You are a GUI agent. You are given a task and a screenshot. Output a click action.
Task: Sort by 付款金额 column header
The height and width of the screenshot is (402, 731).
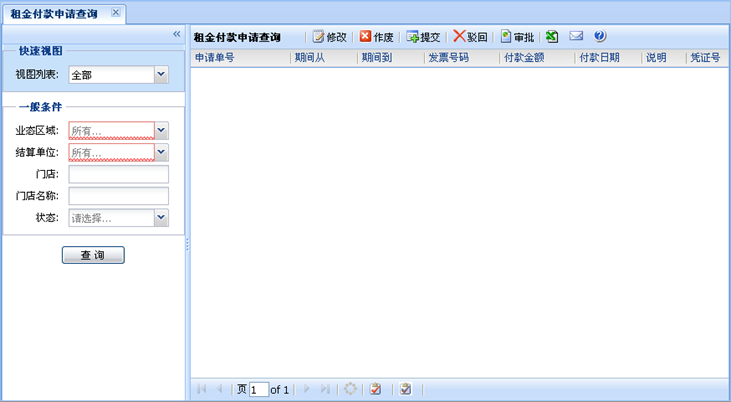(538, 58)
